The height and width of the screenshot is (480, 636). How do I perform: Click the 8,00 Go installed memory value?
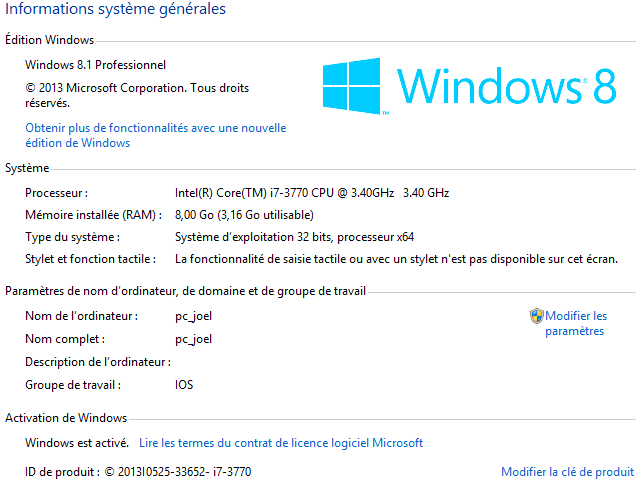[244, 215]
